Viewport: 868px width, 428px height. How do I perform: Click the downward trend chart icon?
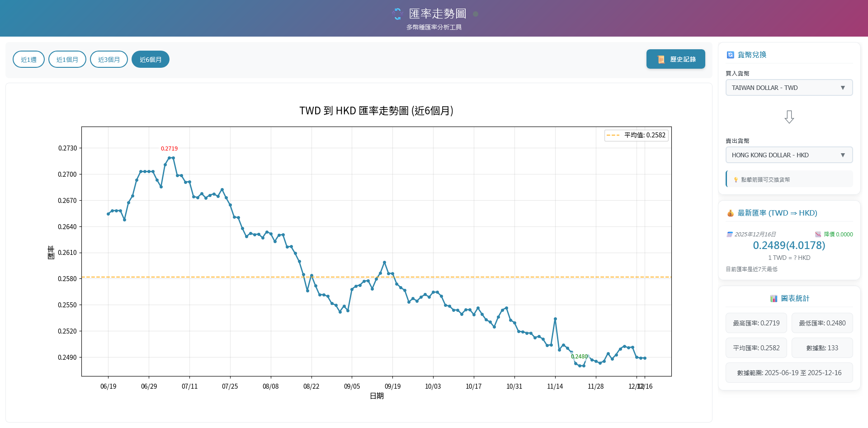pos(818,235)
